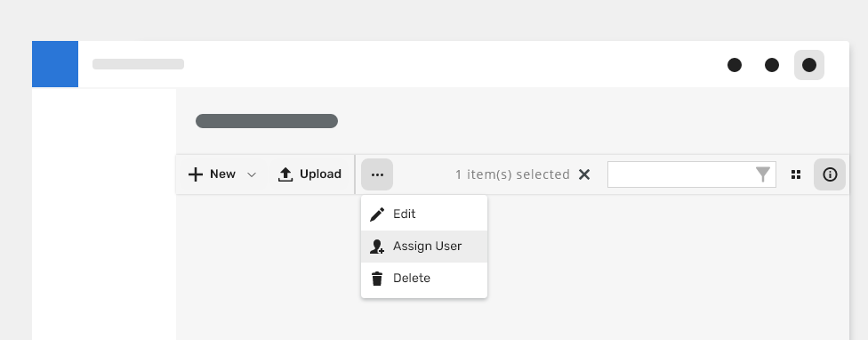Click the gray page heading placeholder

tap(267, 121)
